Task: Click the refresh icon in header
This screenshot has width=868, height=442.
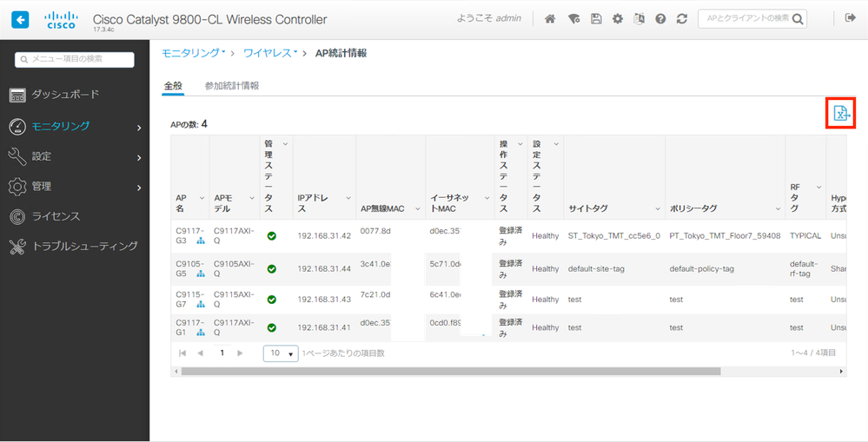Action: [x=682, y=19]
